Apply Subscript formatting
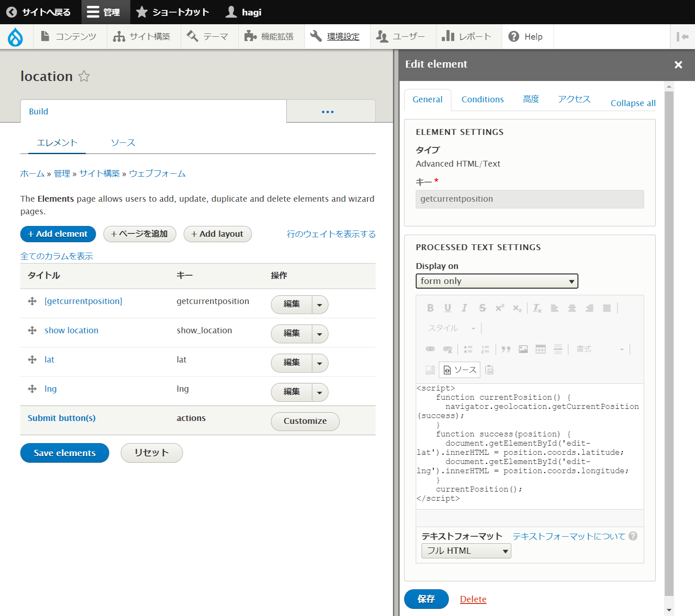The height and width of the screenshot is (616, 695). (517, 308)
